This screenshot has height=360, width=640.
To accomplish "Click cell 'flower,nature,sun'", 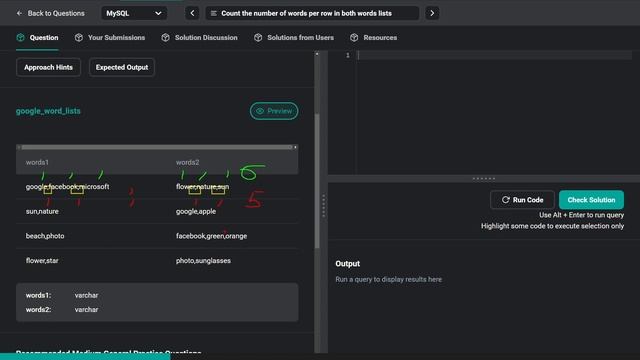I will point(202,187).
